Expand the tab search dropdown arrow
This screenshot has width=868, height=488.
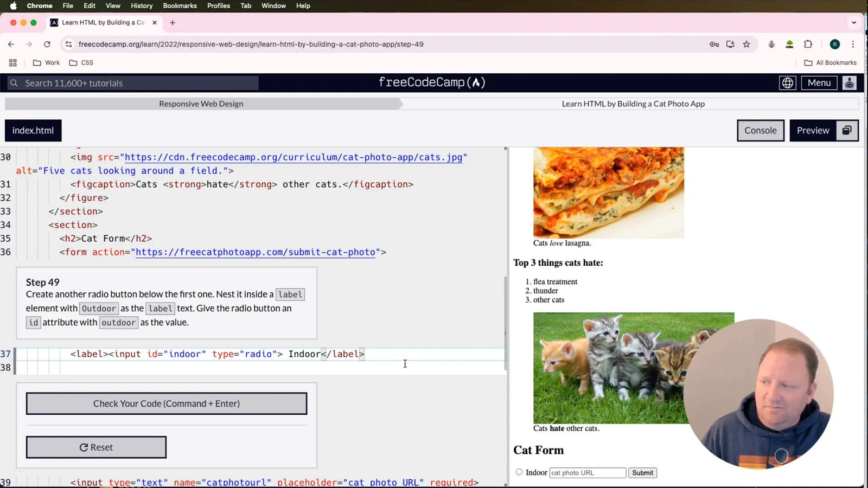point(854,23)
